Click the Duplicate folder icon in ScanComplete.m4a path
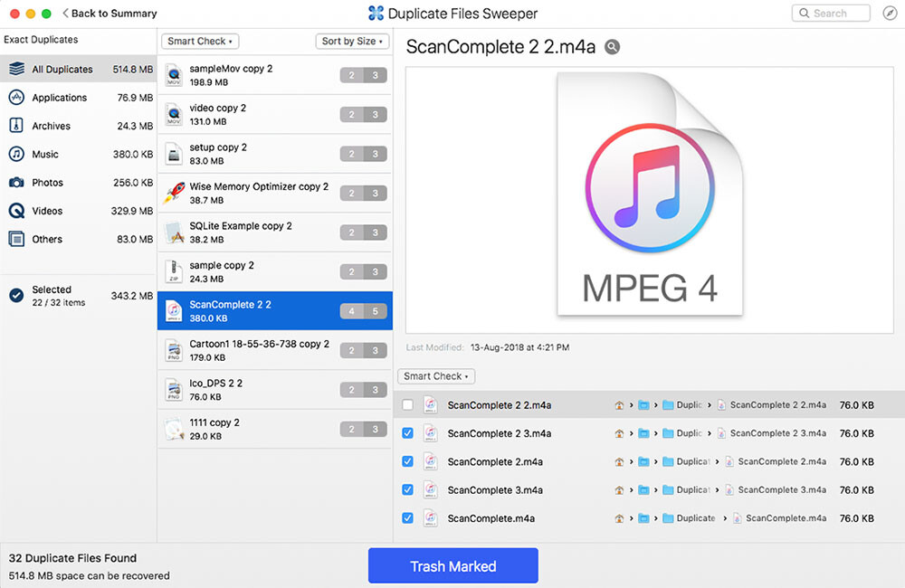The image size is (905, 588). click(669, 518)
